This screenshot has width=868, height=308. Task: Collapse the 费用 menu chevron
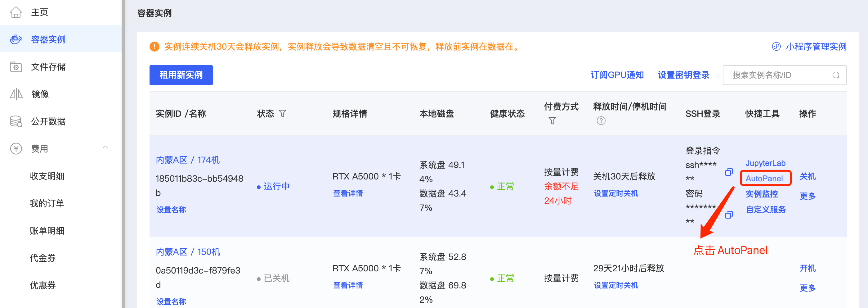[x=105, y=147]
